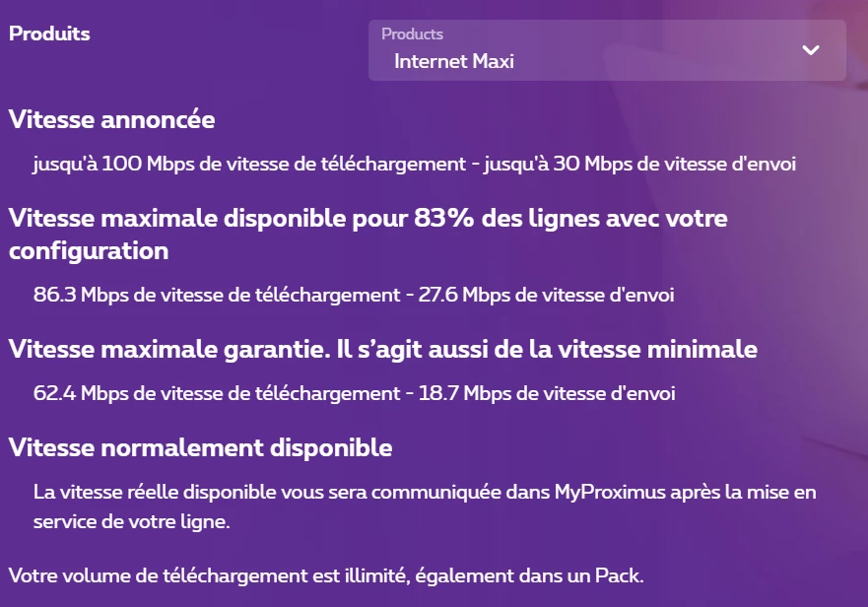The image size is (868, 607).
Task: Click the service de votre ligne text
Action: click(131, 522)
